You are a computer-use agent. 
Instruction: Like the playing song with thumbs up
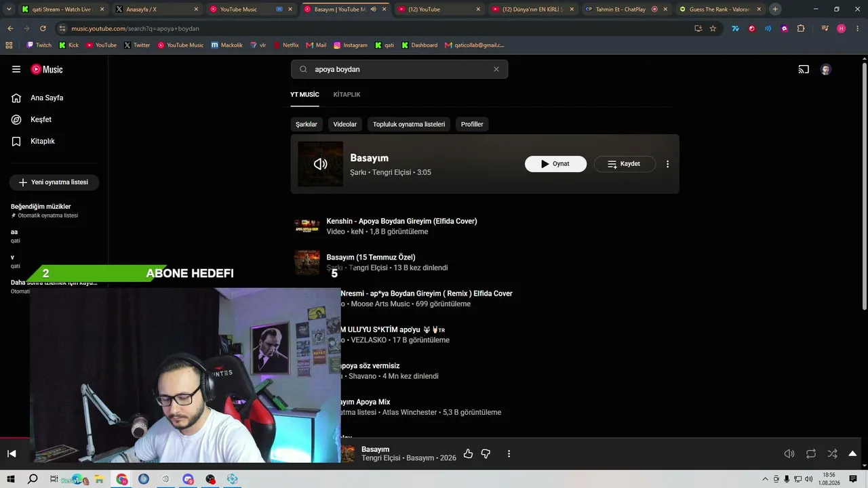pyautogui.click(x=468, y=453)
